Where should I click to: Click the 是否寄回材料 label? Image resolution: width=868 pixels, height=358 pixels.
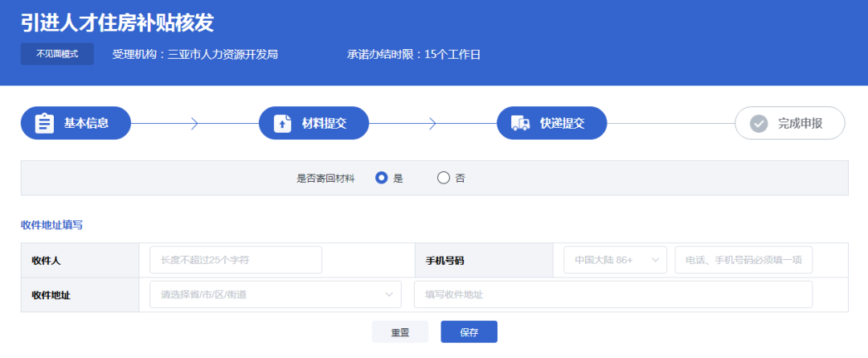click(x=325, y=179)
